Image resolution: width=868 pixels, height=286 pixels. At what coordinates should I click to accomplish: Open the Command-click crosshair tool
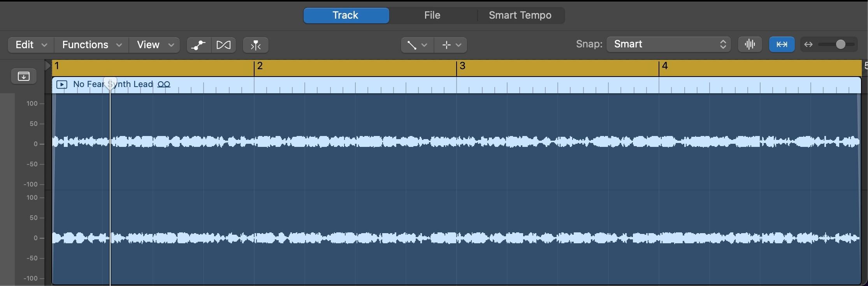pos(451,45)
